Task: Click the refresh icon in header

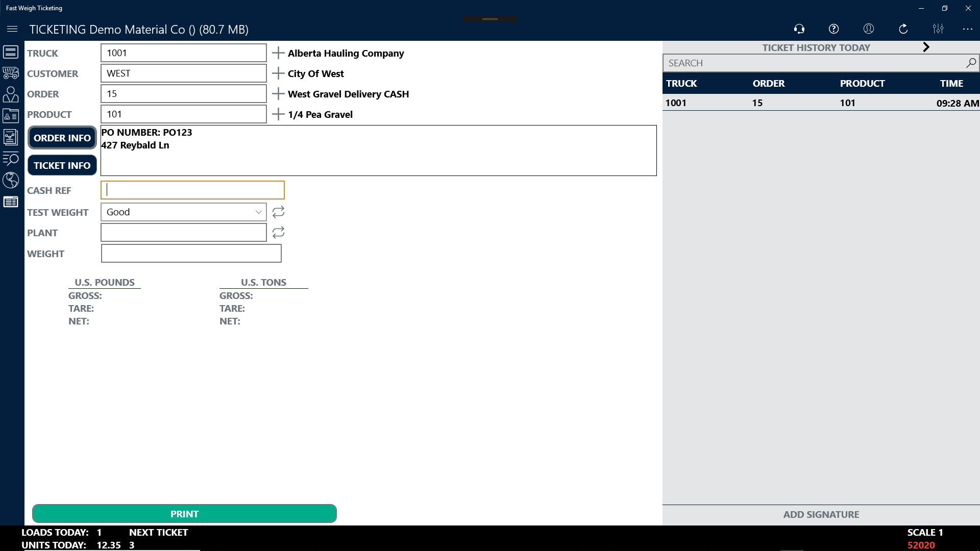Action: 903,29
